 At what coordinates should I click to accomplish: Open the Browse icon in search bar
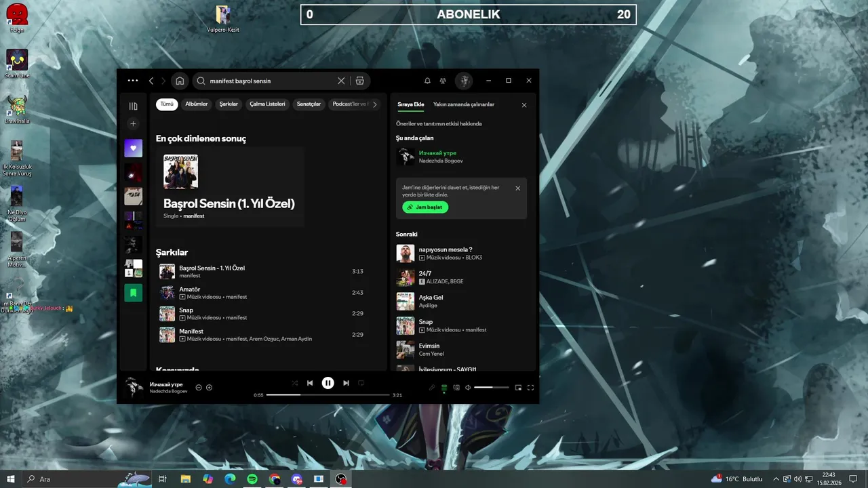(x=360, y=81)
